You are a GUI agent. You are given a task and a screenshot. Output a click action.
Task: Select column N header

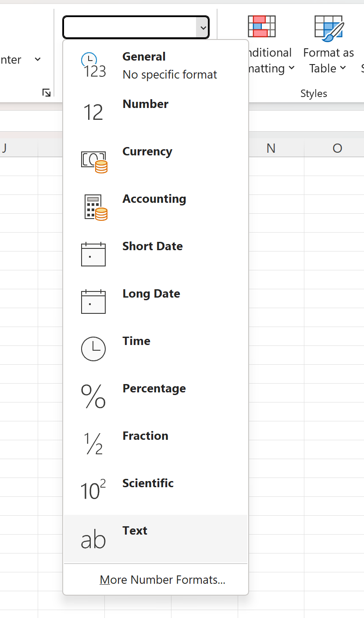point(271,148)
